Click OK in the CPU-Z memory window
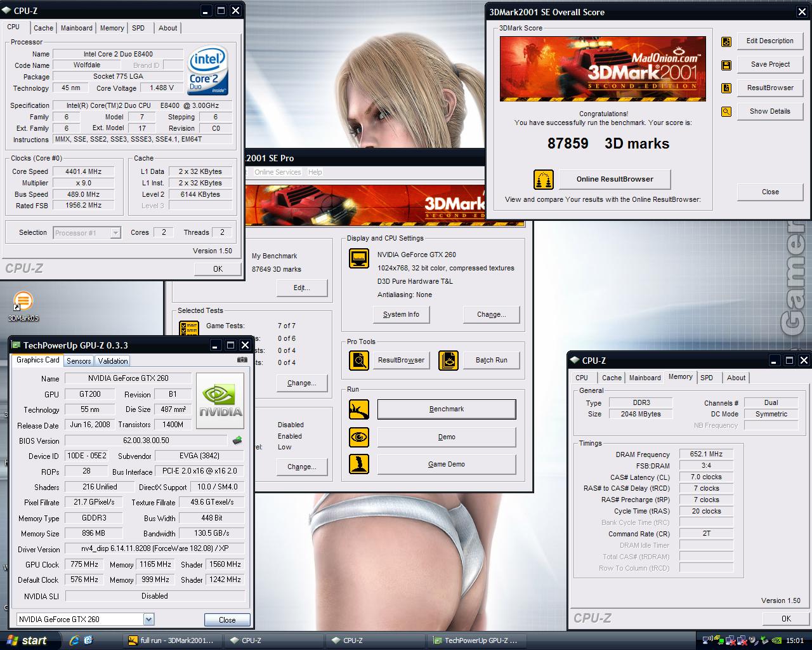This screenshot has height=650, width=812. [x=786, y=618]
